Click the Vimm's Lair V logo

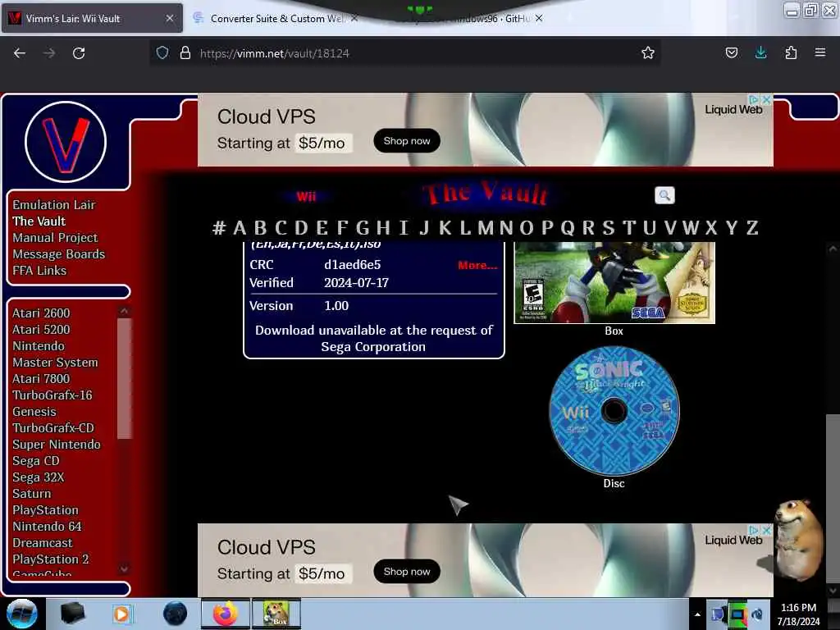pyautogui.click(x=66, y=142)
